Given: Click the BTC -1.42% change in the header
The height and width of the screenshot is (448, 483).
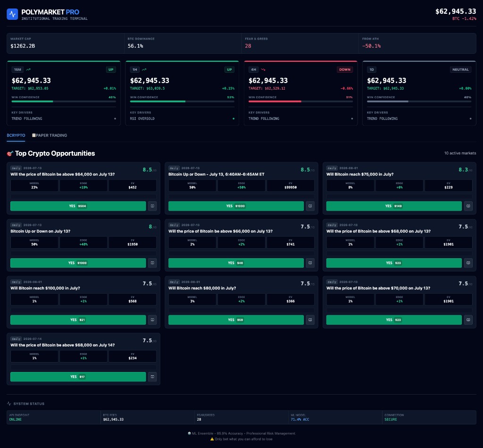Looking at the screenshot, I should pos(464,18).
